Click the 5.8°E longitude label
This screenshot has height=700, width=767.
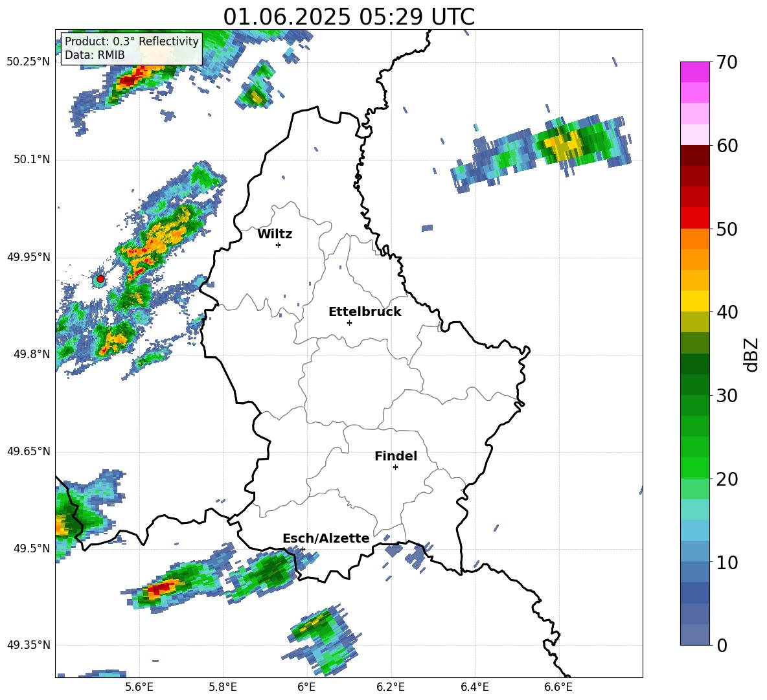point(223,687)
